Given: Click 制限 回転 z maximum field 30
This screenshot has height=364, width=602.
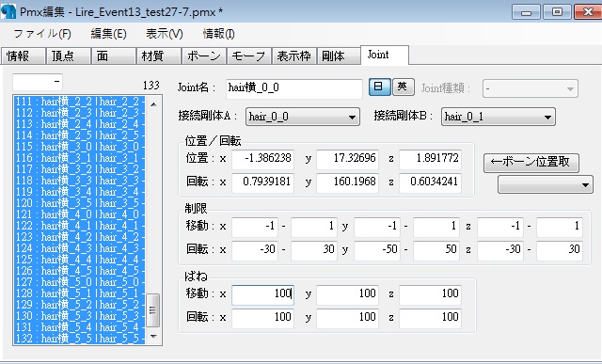Looking at the screenshot, I should tap(560, 250).
